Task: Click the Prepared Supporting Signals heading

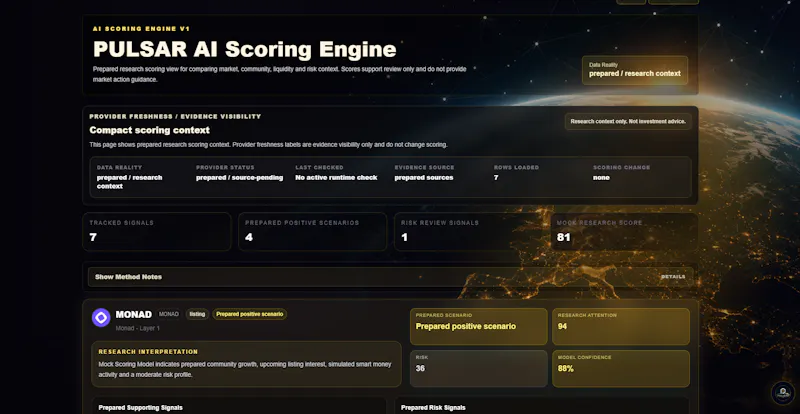Action: (140, 408)
